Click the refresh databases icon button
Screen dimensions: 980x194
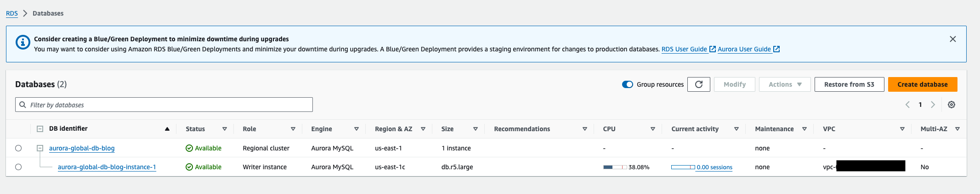pos(698,84)
